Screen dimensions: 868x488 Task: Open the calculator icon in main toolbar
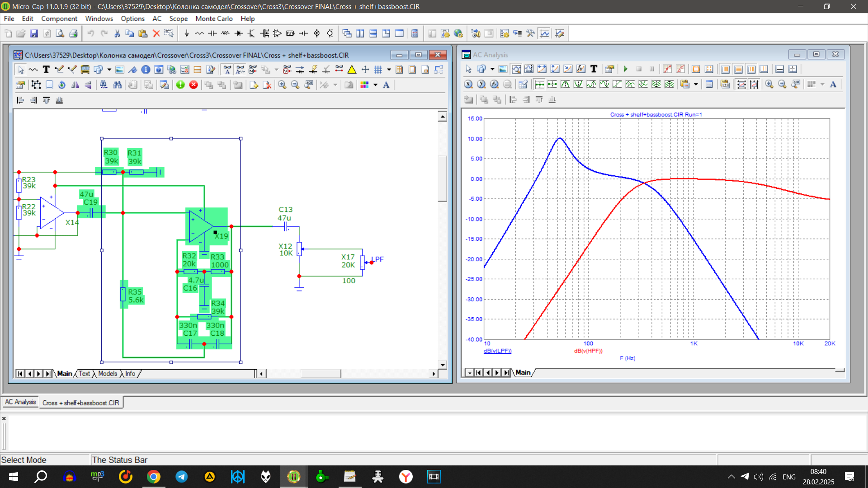tap(415, 33)
